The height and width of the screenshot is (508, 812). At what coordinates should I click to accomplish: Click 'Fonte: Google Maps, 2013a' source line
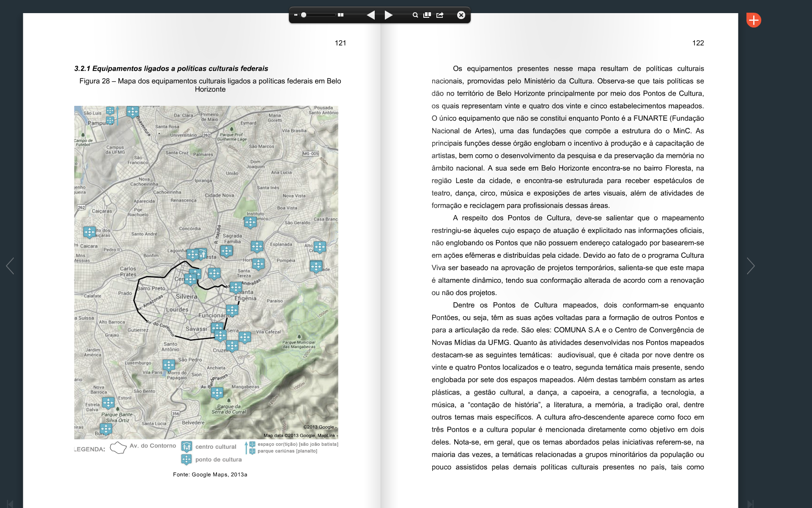(210, 475)
